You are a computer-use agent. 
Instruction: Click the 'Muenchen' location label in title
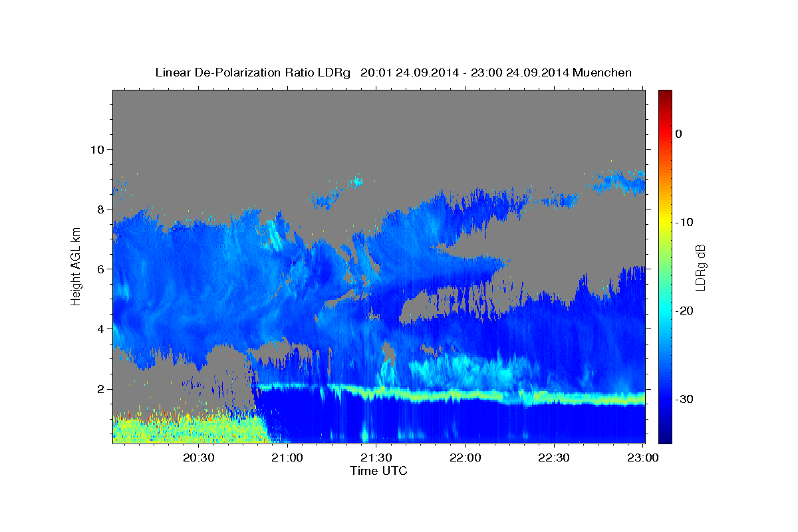coord(603,72)
